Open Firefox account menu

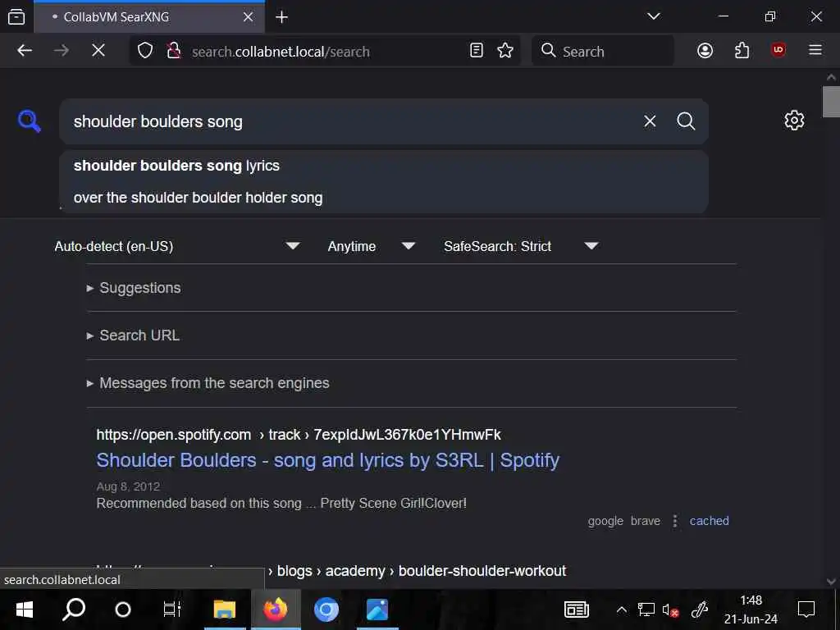point(705,50)
